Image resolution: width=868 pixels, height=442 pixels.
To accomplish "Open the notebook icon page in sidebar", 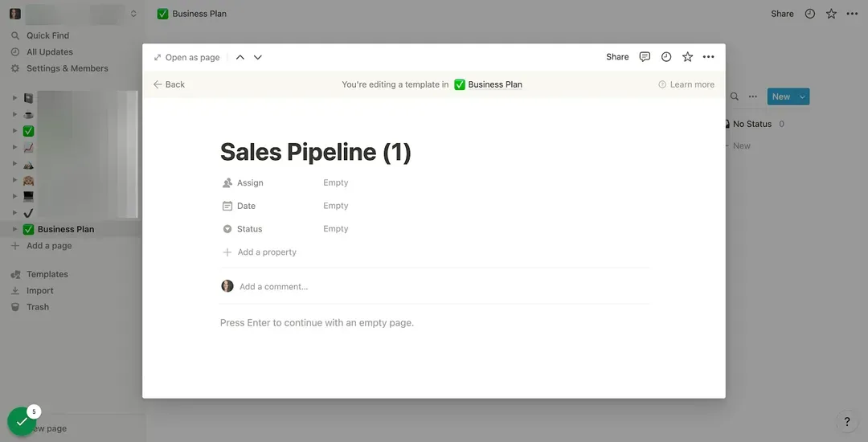I will (28, 99).
